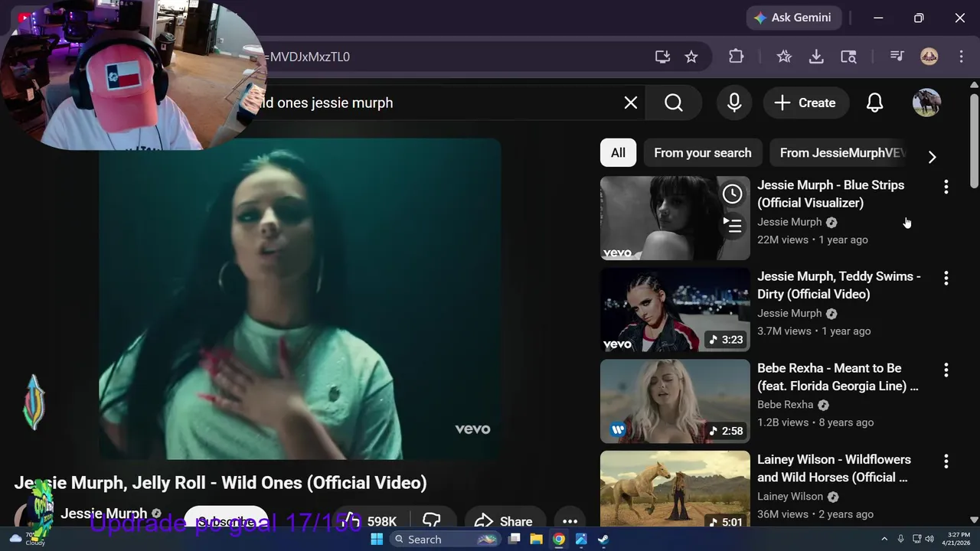Screen dimensions: 980x551
Task: Open File Explorer from taskbar
Action: (537, 540)
